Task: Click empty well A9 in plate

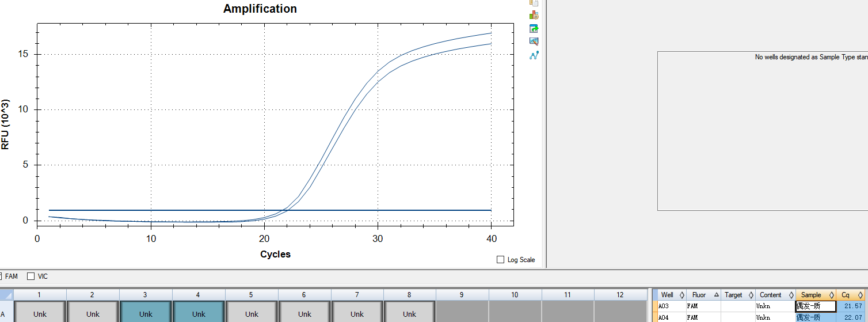Action: 462,312
